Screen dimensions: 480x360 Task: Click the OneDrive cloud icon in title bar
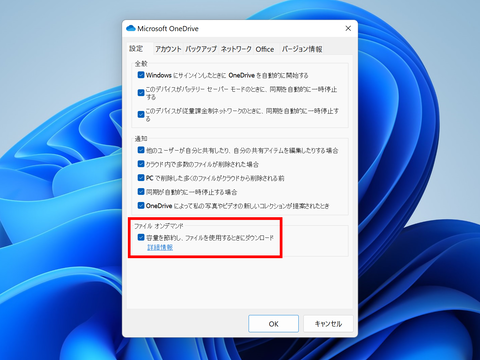coord(130,28)
